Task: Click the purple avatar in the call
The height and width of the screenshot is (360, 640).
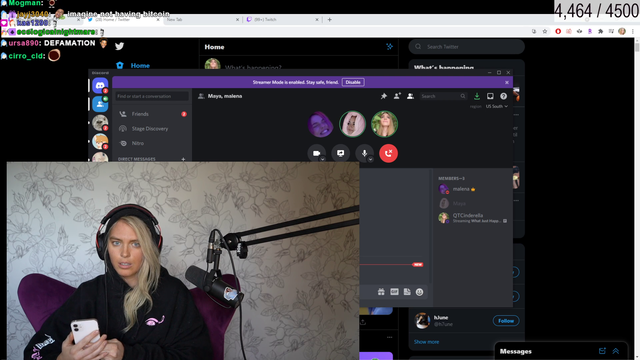Action: point(320,124)
